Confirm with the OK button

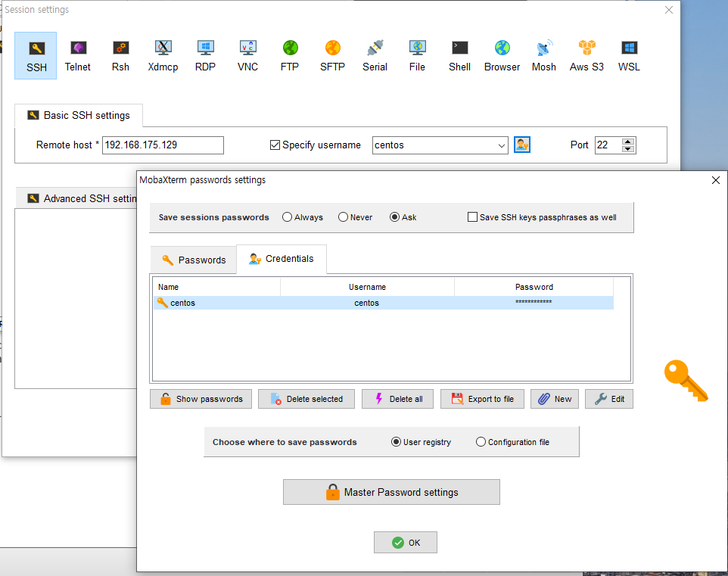(406, 542)
